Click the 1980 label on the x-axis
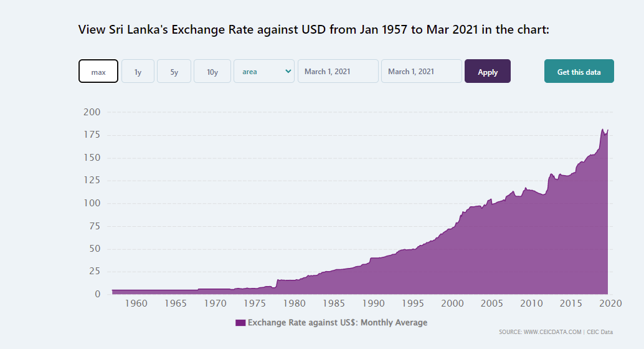Screen dimensions: 644x349 pos(294,304)
